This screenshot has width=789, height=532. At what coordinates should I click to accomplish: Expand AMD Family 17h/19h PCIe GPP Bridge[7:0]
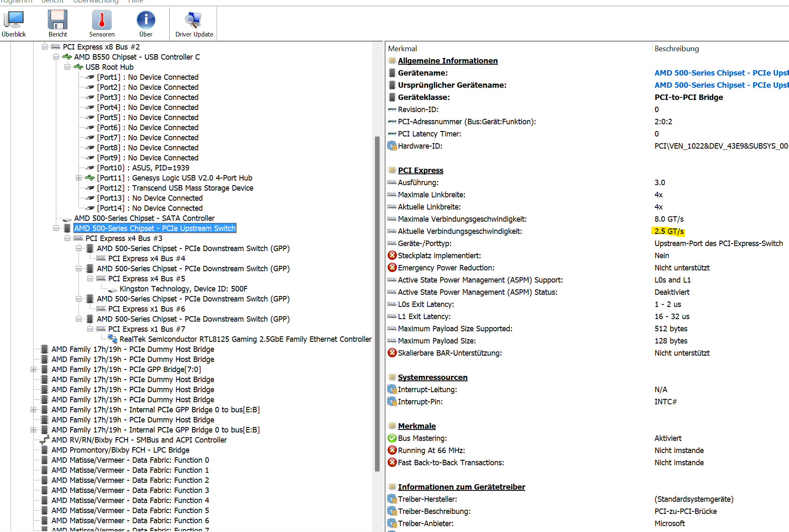[33, 369]
